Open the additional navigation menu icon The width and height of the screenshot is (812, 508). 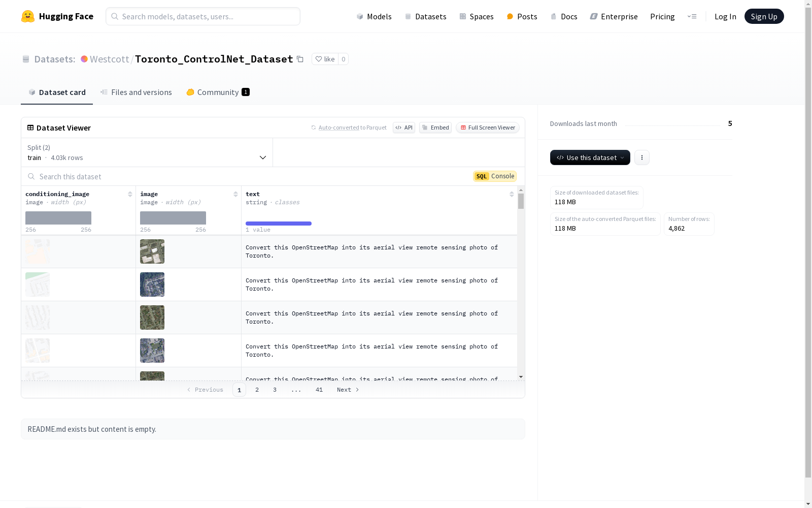692,16
